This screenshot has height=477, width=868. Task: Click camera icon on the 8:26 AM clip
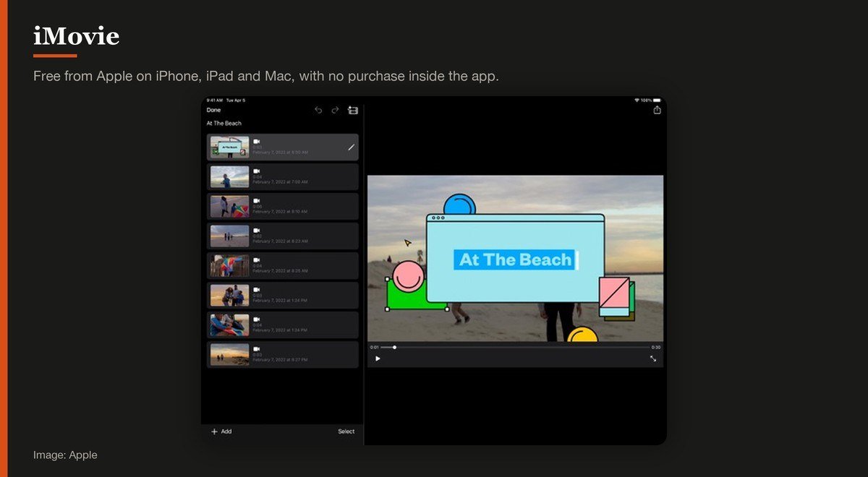[x=256, y=260]
